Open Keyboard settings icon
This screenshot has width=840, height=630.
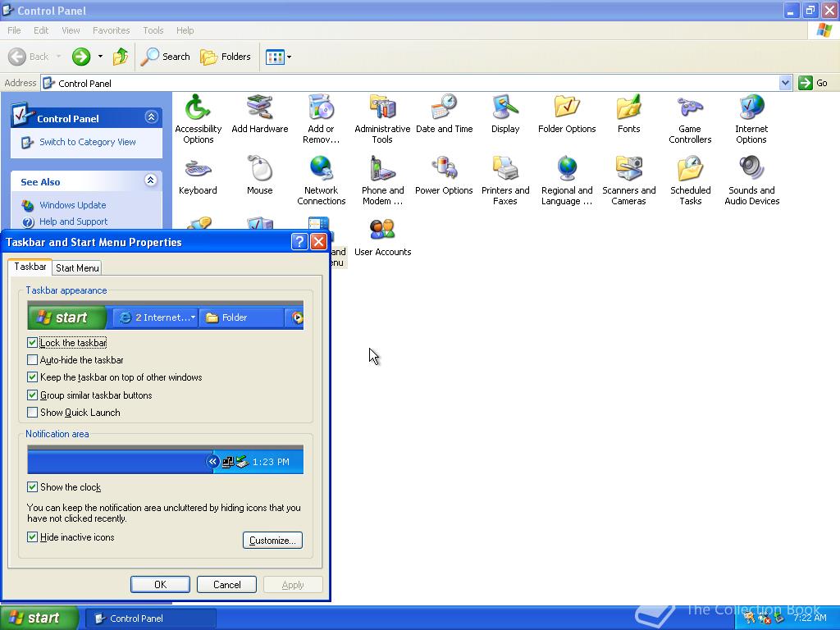coord(198,176)
